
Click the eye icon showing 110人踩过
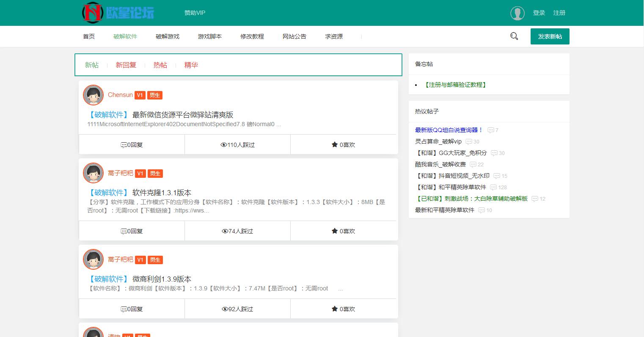(x=224, y=144)
